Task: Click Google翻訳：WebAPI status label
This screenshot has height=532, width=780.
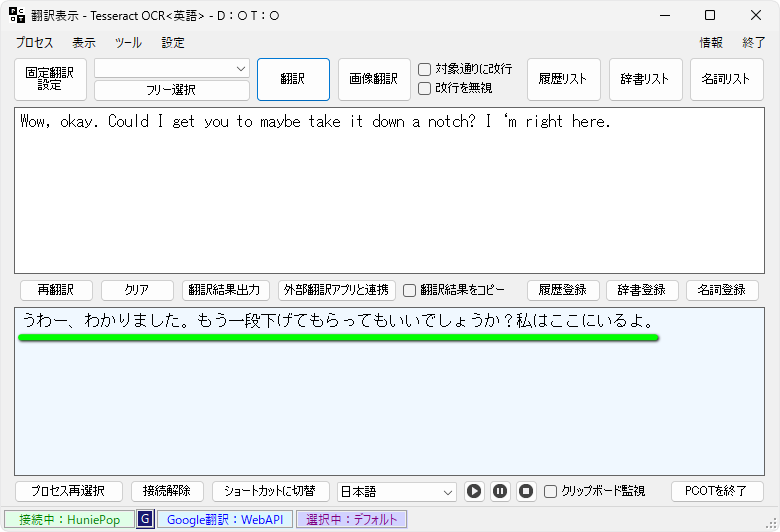Action: tap(225, 520)
